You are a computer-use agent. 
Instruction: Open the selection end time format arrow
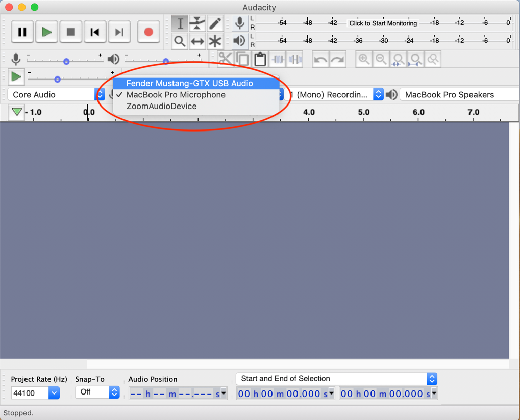point(434,393)
